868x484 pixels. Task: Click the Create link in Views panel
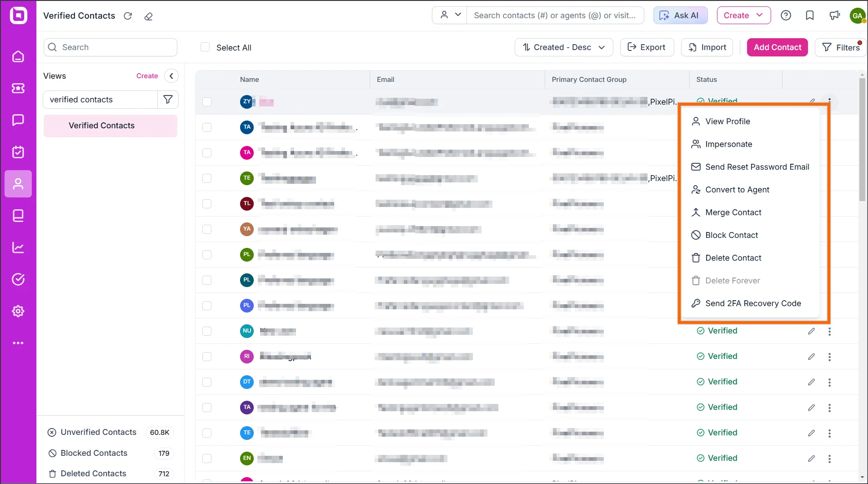tap(147, 76)
